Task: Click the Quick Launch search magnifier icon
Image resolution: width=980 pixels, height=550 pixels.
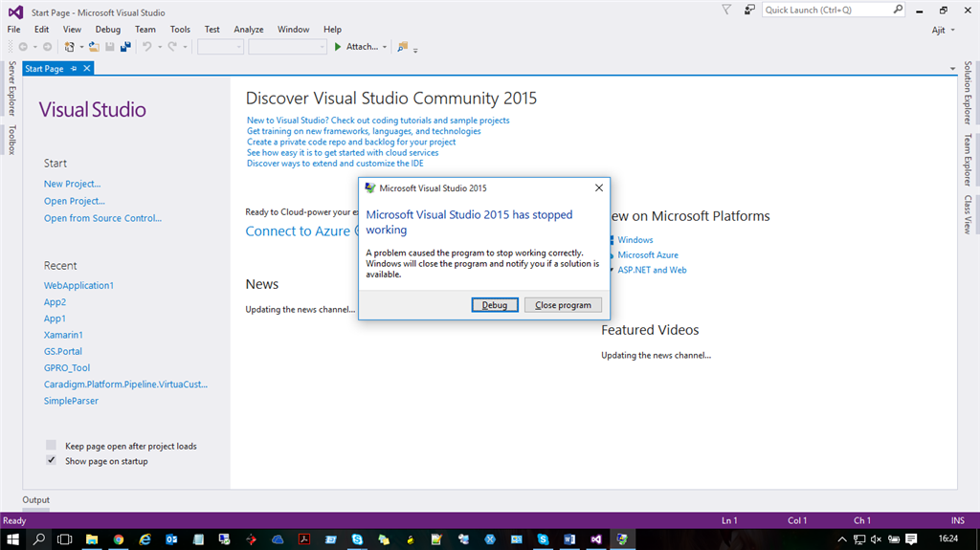Action: (x=898, y=10)
